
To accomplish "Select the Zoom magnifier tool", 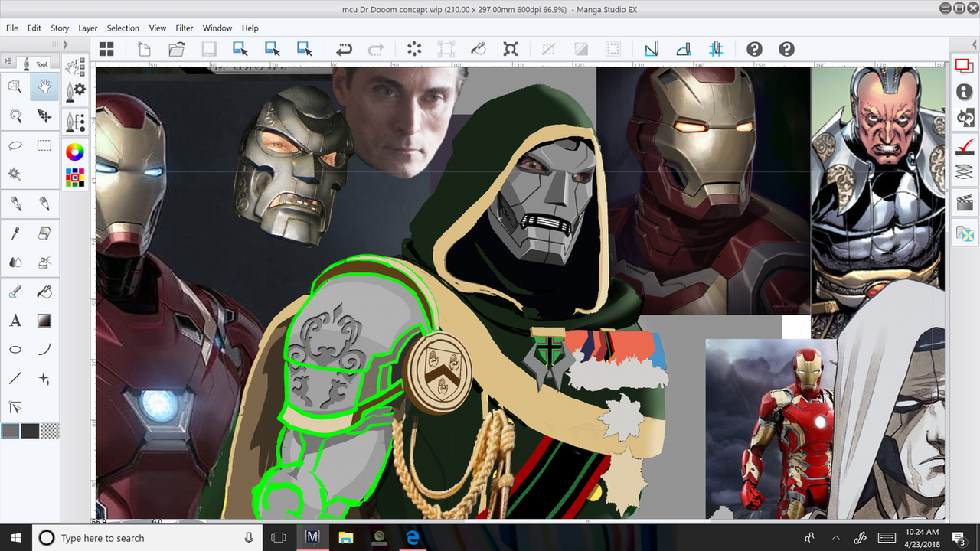I will (x=15, y=116).
